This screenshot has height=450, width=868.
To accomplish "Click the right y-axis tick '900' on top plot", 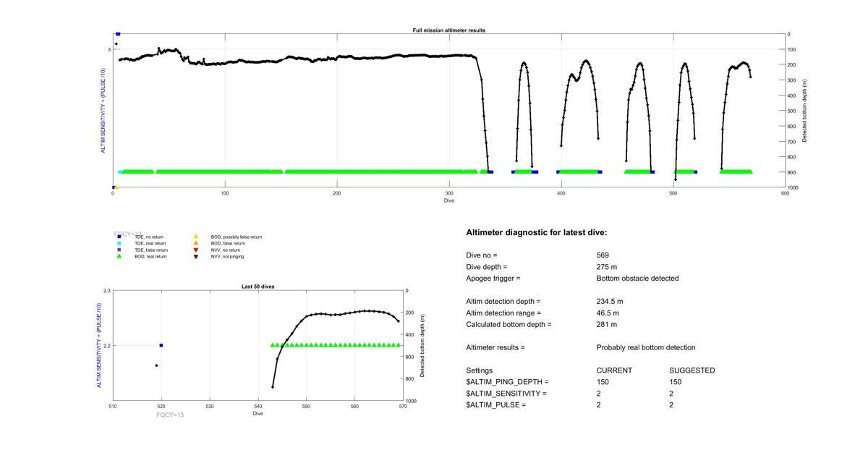I will (792, 172).
